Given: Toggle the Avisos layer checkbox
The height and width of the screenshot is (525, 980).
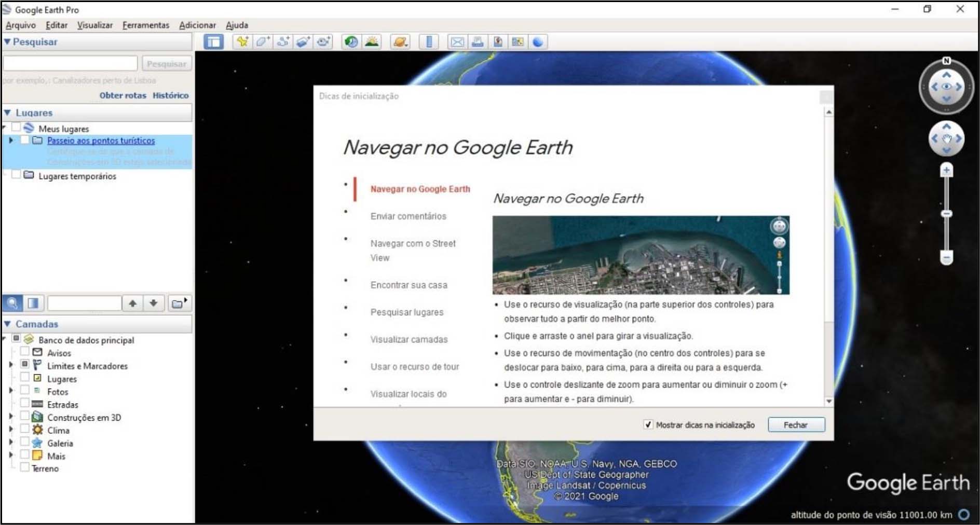Looking at the screenshot, I should pyautogui.click(x=24, y=352).
